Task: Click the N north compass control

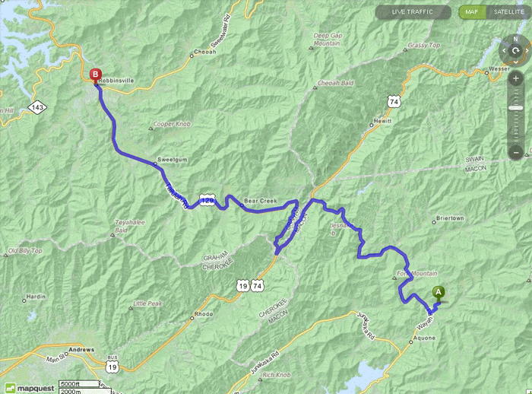Action: 515,39
